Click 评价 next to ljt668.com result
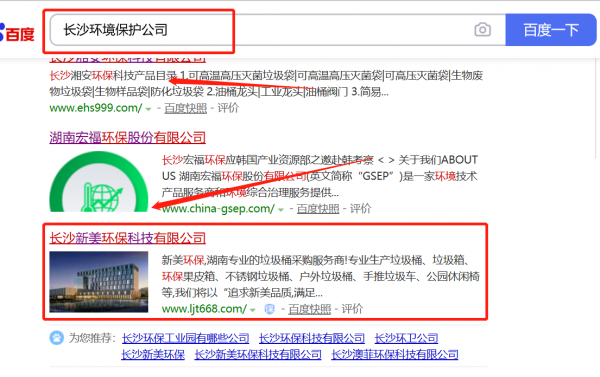 [x=352, y=309]
